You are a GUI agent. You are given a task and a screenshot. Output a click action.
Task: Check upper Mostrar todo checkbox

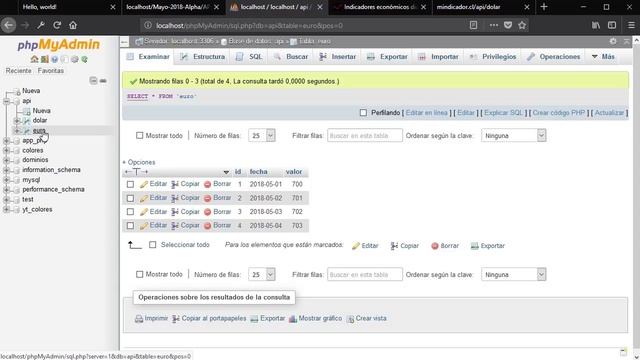pyautogui.click(x=140, y=136)
